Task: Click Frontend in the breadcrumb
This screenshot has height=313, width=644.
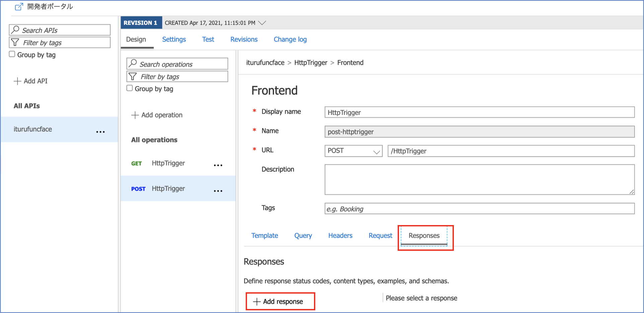Action: coord(350,63)
